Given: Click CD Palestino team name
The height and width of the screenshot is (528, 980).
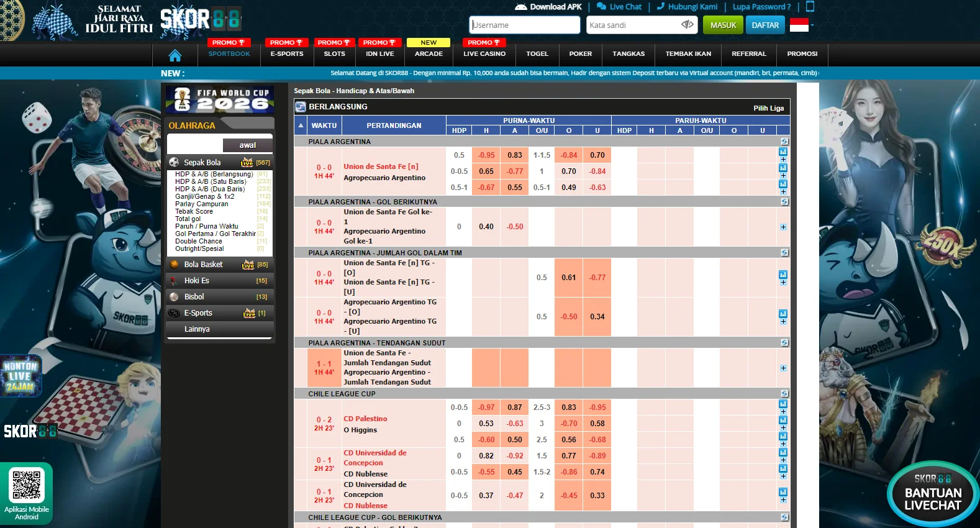Looking at the screenshot, I should point(365,419).
